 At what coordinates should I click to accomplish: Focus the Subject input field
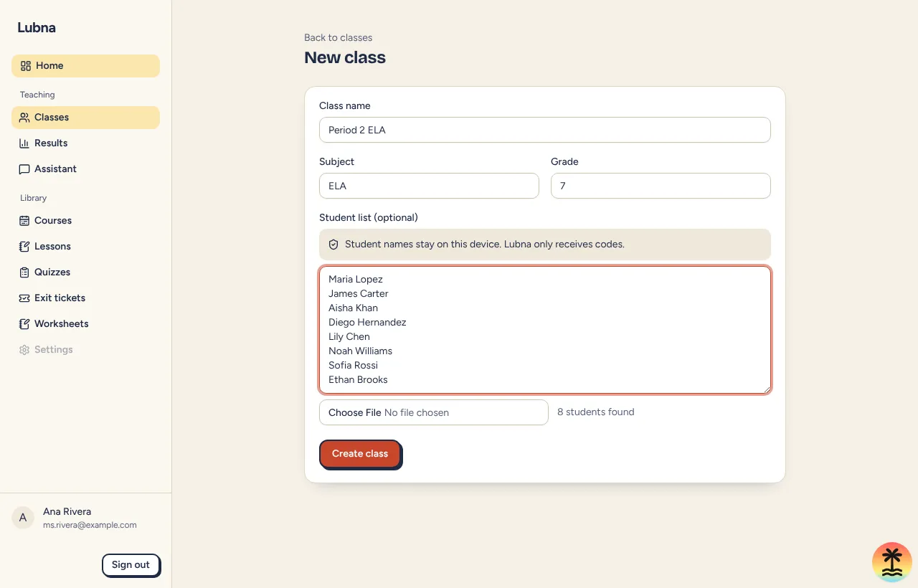click(x=429, y=186)
